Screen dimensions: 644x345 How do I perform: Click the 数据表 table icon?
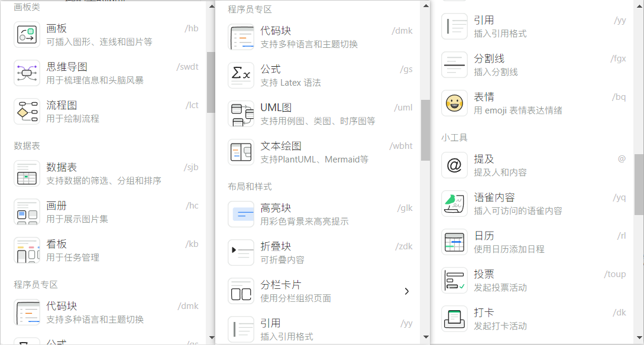click(x=27, y=174)
